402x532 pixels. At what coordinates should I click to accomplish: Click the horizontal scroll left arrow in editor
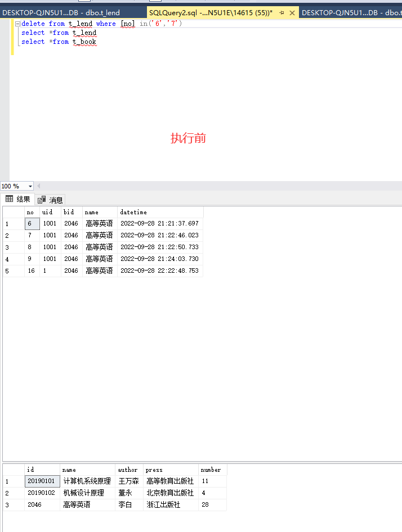(39, 186)
